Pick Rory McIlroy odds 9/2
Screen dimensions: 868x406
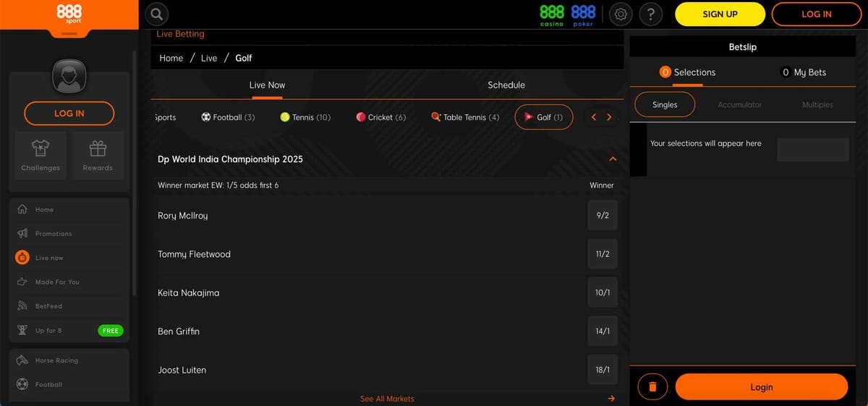coord(603,216)
